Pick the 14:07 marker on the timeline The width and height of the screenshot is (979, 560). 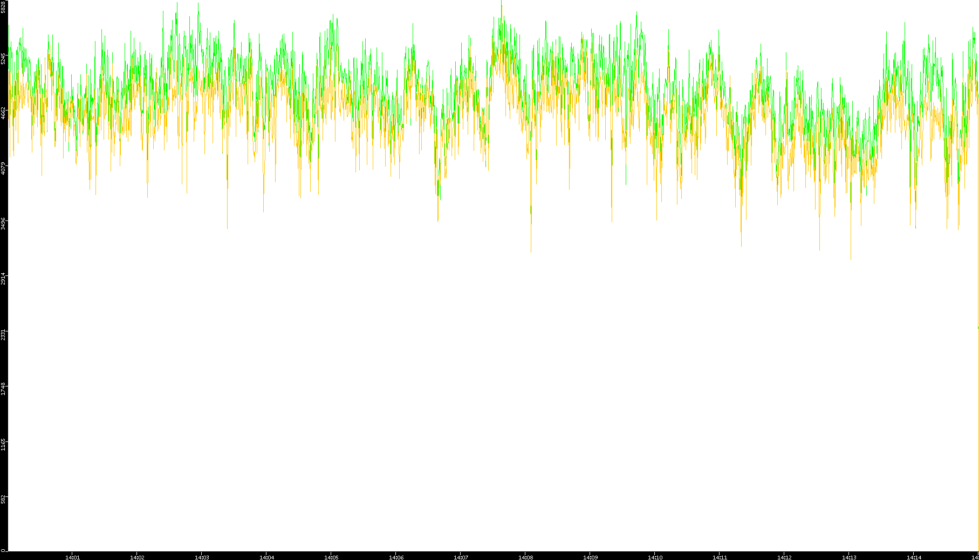[461, 557]
